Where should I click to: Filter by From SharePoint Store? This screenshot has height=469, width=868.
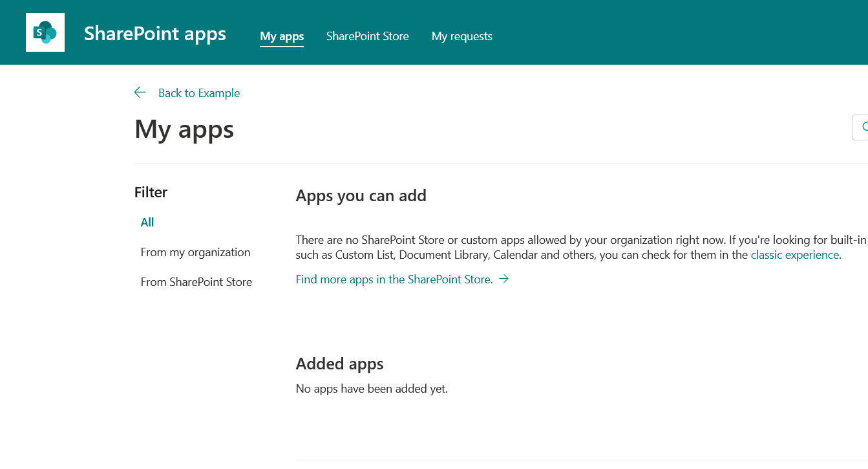[196, 282]
